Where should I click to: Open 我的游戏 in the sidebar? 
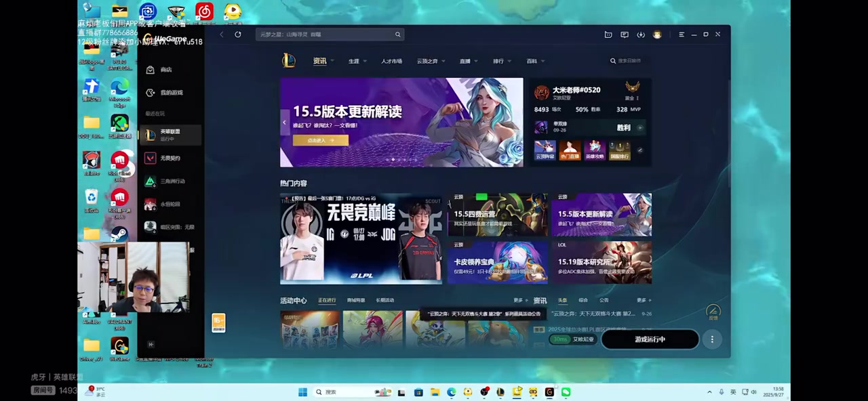(x=171, y=93)
